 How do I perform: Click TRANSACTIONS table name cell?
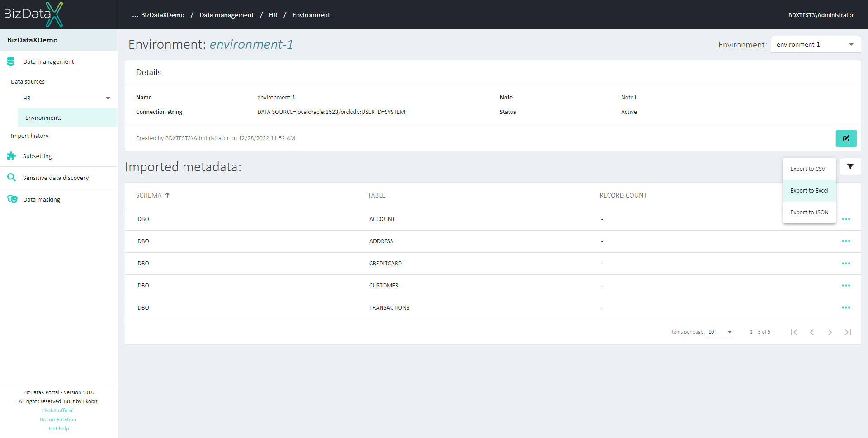click(x=389, y=308)
